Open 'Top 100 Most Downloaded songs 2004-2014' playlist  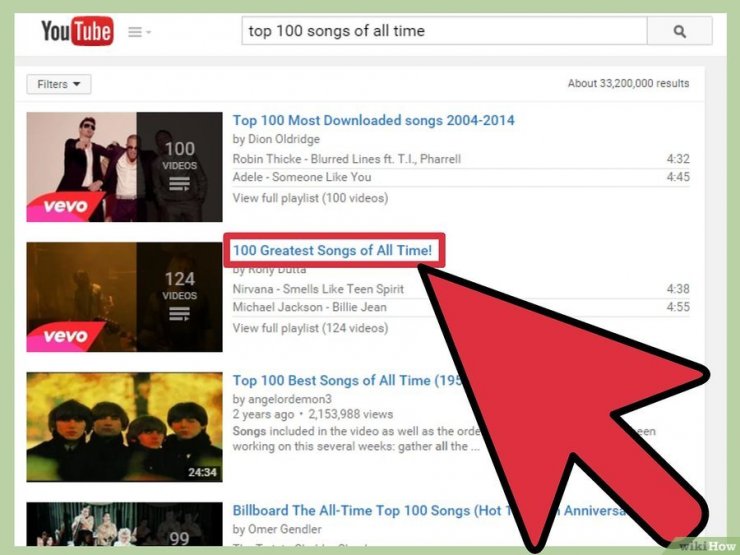(373, 120)
